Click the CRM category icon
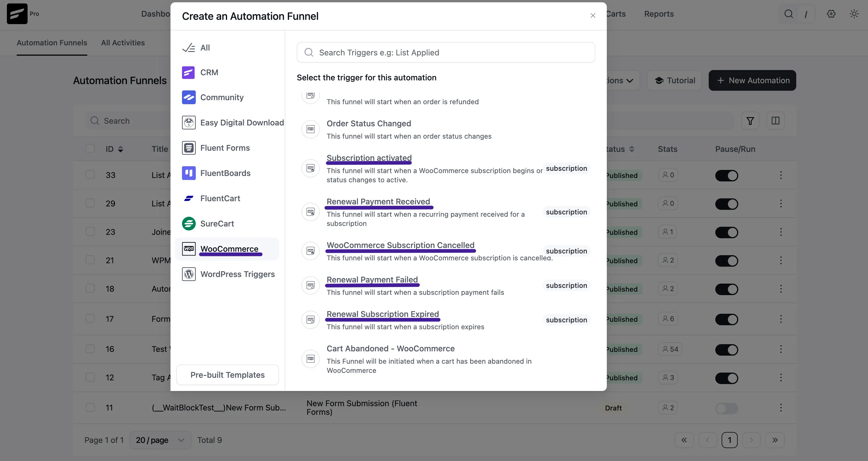 188,72
